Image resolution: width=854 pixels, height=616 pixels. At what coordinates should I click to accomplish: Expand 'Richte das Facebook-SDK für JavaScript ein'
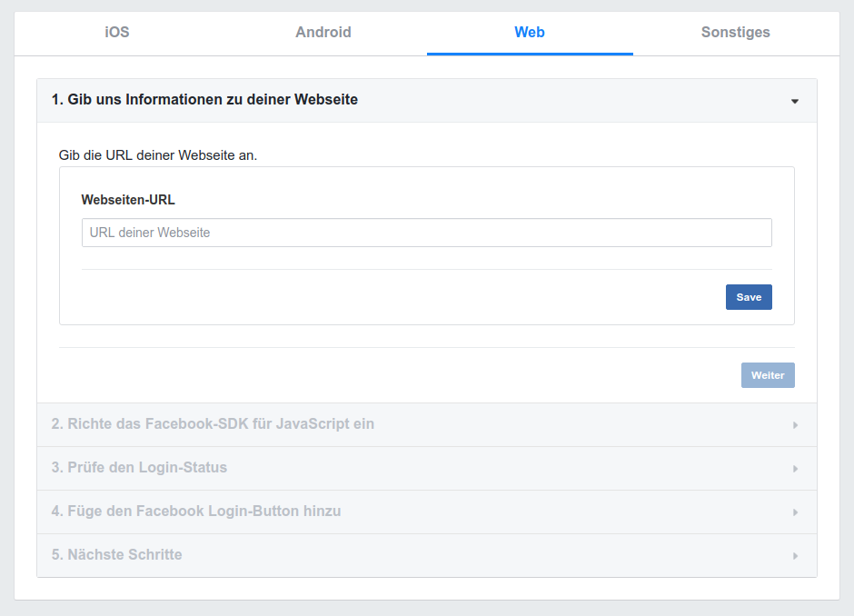[213, 424]
